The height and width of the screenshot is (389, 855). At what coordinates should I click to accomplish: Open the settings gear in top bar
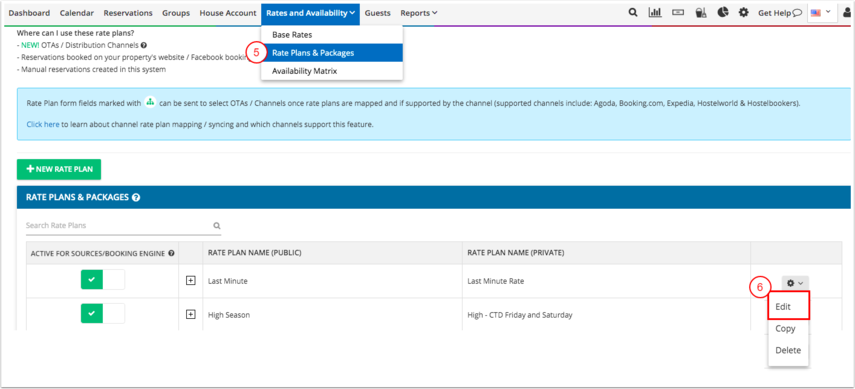tap(744, 13)
